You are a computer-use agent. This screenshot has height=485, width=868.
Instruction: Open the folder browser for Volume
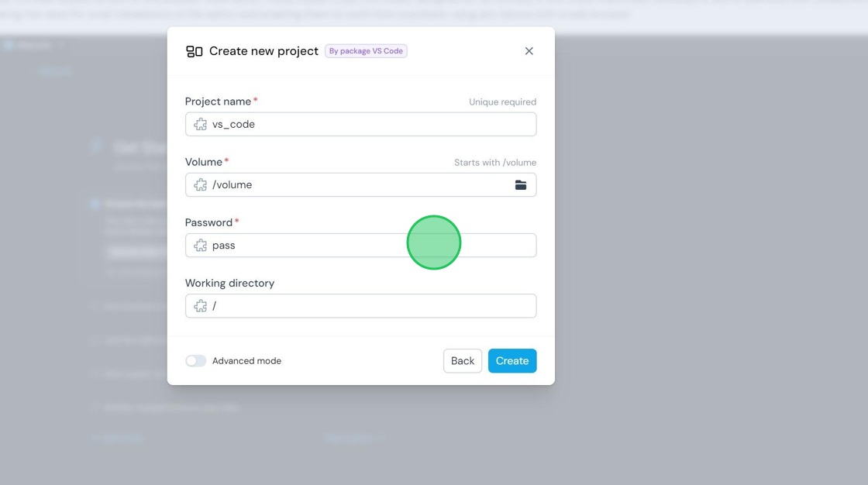pyautogui.click(x=520, y=185)
